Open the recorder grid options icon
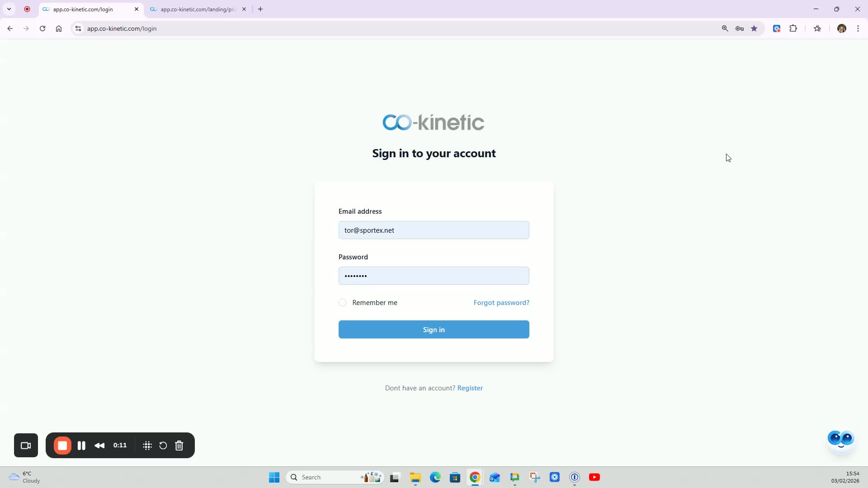Image resolution: width=868 pixels, height=488 pixels. (147, 446)
